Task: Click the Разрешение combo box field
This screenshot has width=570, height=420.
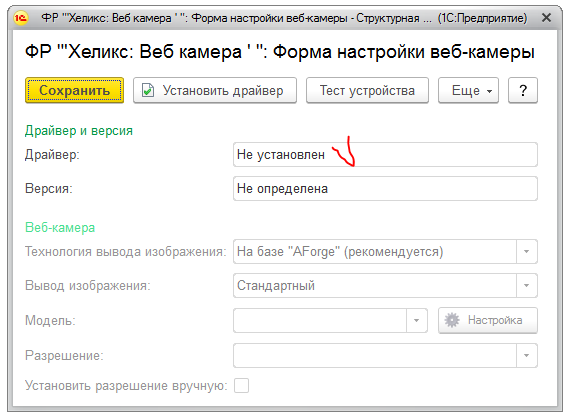Action: pos(385,355)
